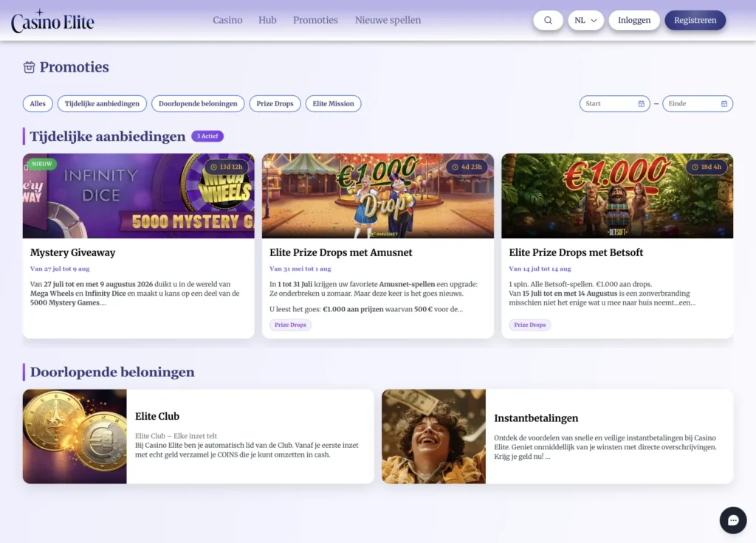Click the Casino Elite logo
The height and width of the screenshot is (543, 756).
(52, 21)
